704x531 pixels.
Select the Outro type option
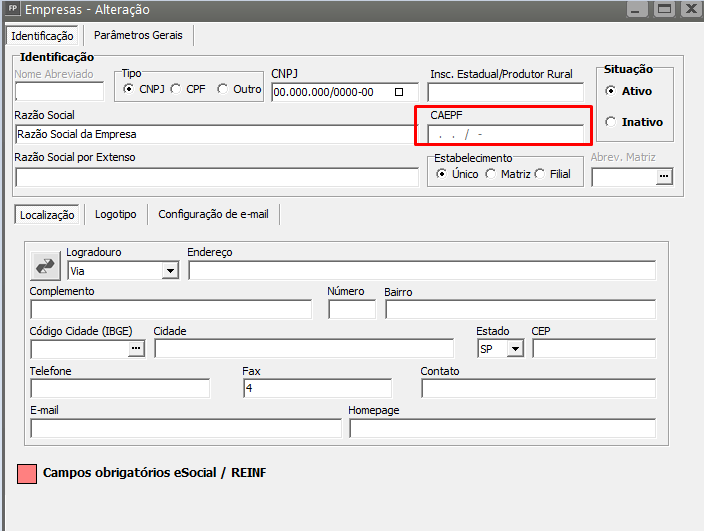click(x=223, y=89)
